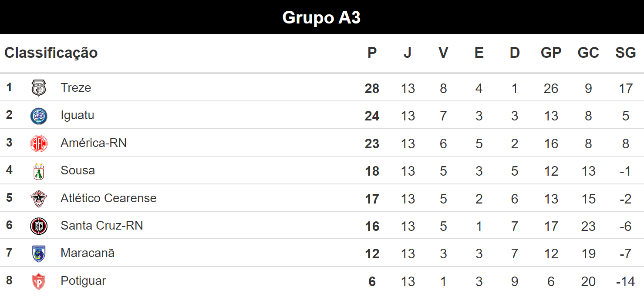Click Potiguar's -14 goal difference value
The height and width of the screenshot is (297, 644).
(625, 282)
